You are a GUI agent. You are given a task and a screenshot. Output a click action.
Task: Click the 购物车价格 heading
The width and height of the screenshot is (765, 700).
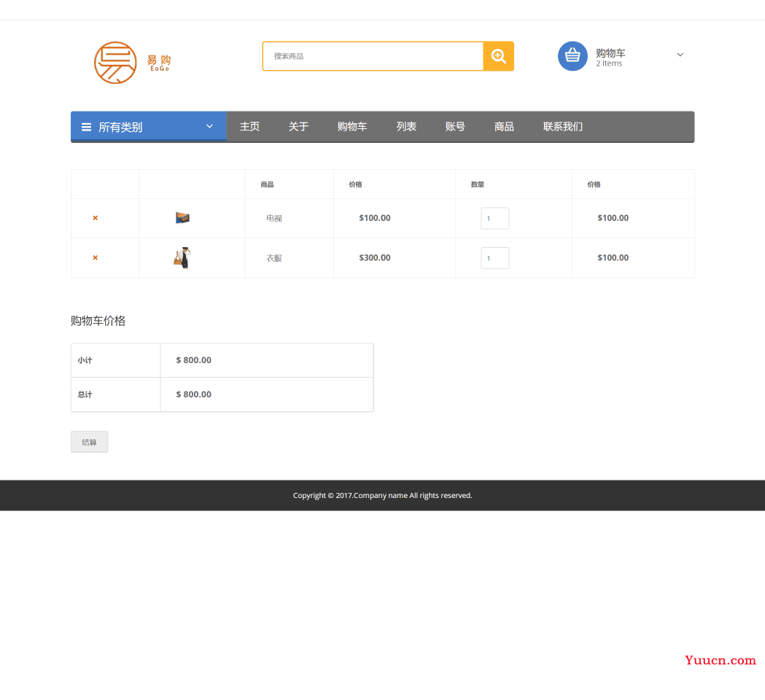click(98, 321)
